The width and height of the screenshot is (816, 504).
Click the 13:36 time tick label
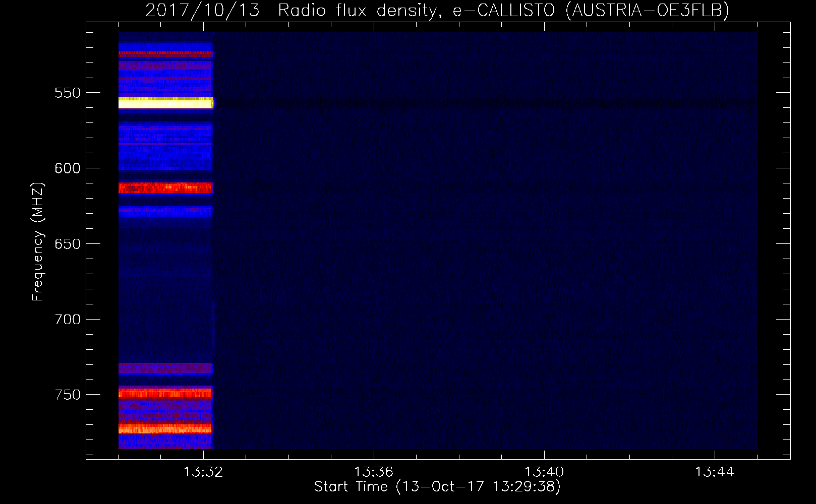pyautogui.click(x=374, y=472)
